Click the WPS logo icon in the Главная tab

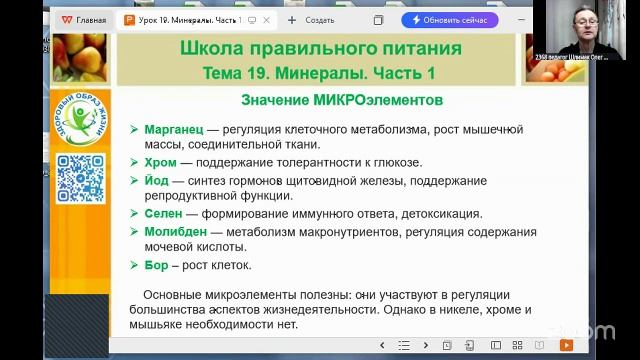point(67,20)
